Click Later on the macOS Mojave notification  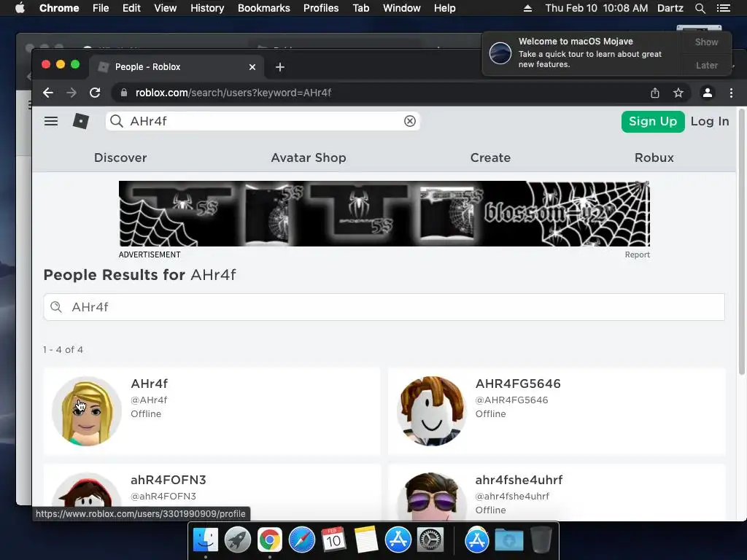point(706,65)
